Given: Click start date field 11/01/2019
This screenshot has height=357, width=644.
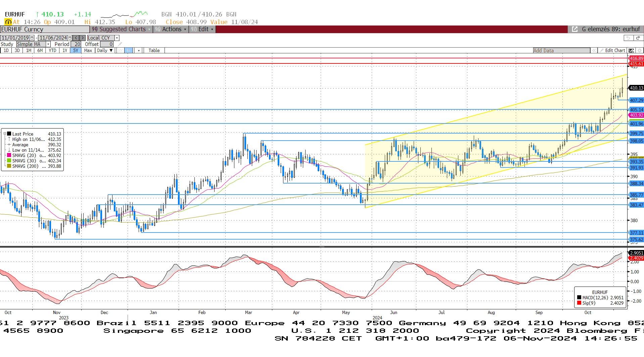Looking at the screenshot, I should [15, 38].
